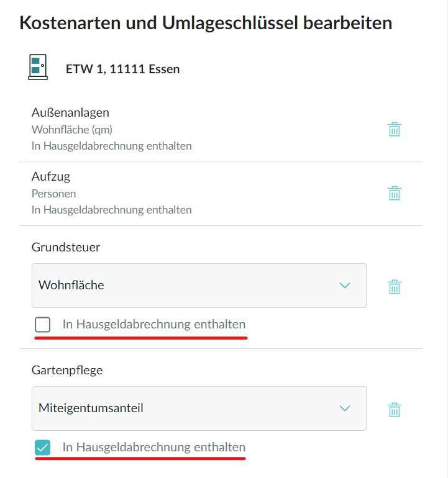Click the Gartenpflege 'In Hausgeldabrechnung enthalten' label
This screenshot has width=448, height=478.
pyautogui.click(x=153, y=447)
